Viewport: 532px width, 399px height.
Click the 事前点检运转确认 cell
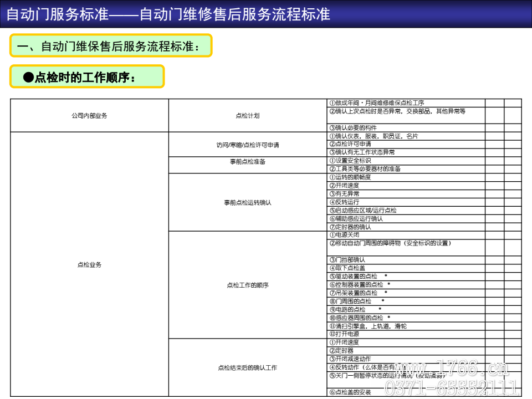pos(248,202)
